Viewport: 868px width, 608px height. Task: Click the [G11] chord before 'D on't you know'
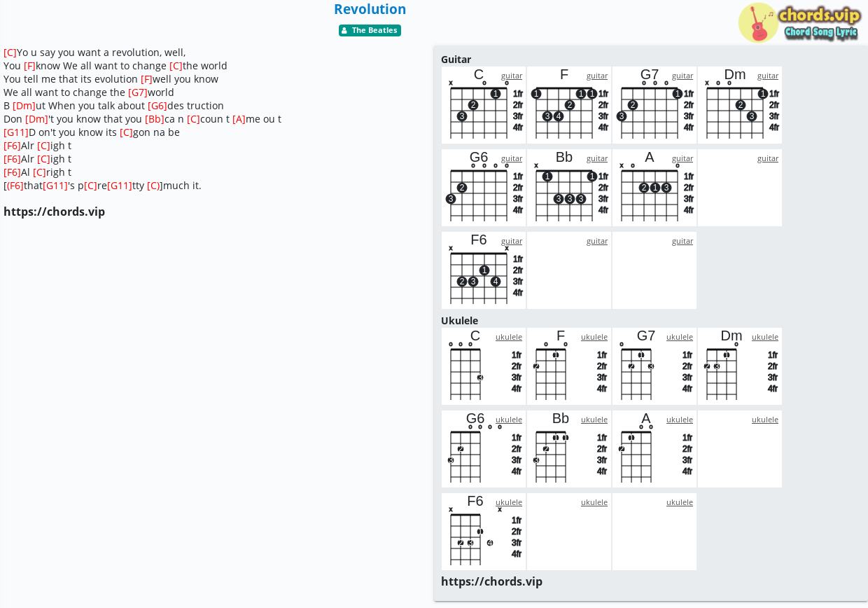pyautogui.click(x=16, y=132)
